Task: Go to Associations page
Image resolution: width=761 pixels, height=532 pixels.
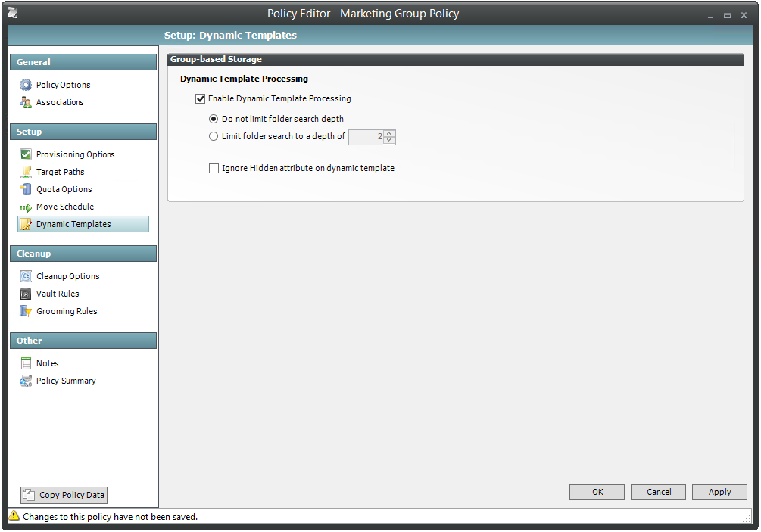Action: click(60, 102)
